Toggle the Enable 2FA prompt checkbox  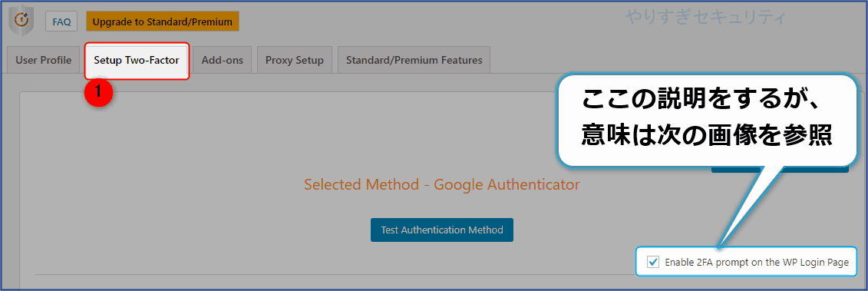[654, 262]
